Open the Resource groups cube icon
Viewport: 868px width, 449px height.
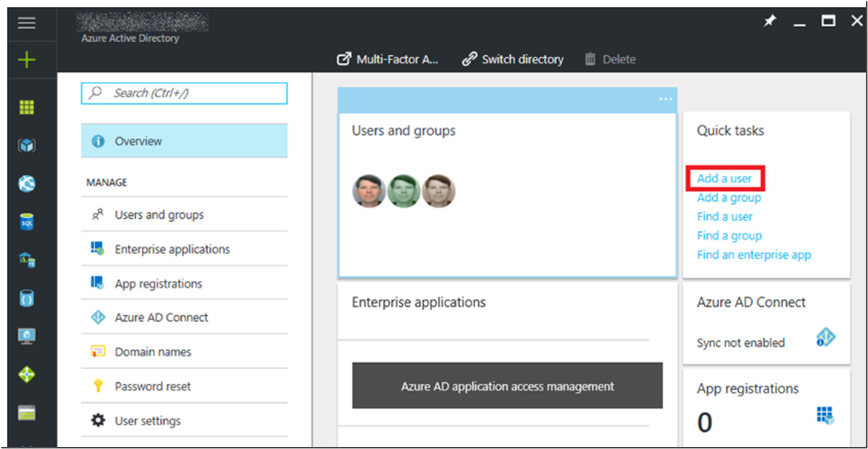tap(27, 145)
